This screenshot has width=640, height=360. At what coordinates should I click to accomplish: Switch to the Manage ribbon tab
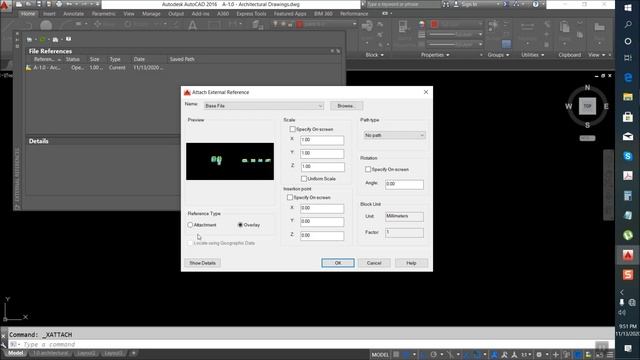(151, 13)
